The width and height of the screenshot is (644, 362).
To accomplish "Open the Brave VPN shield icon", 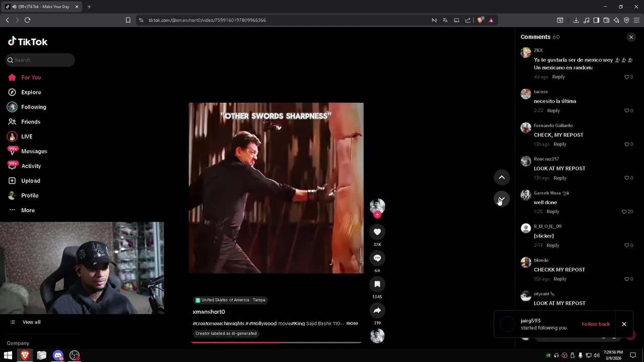I will [x=626, y=20].
